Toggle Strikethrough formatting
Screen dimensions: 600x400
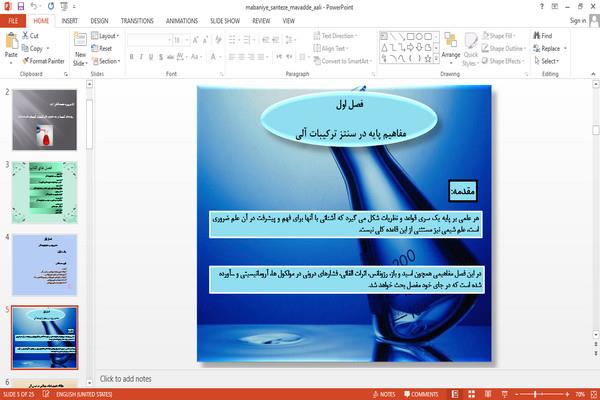click(170, 57)
